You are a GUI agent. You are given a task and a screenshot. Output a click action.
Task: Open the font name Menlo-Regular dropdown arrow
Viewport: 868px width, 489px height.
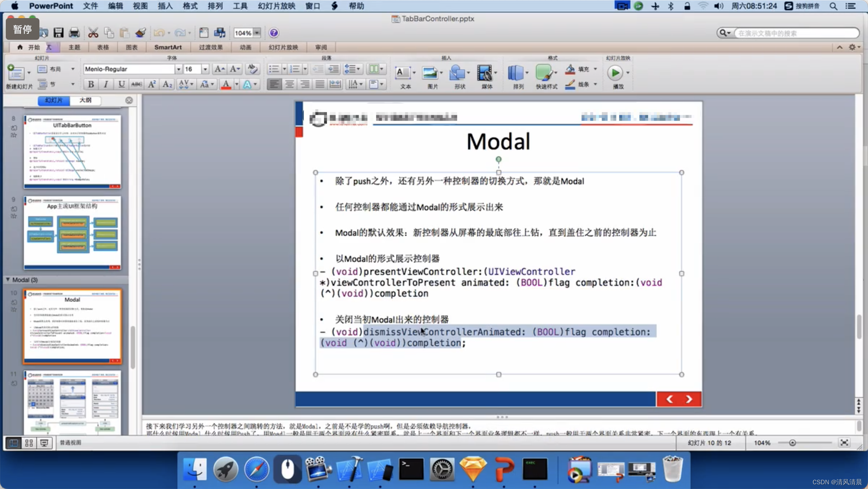tap(178, 69)
